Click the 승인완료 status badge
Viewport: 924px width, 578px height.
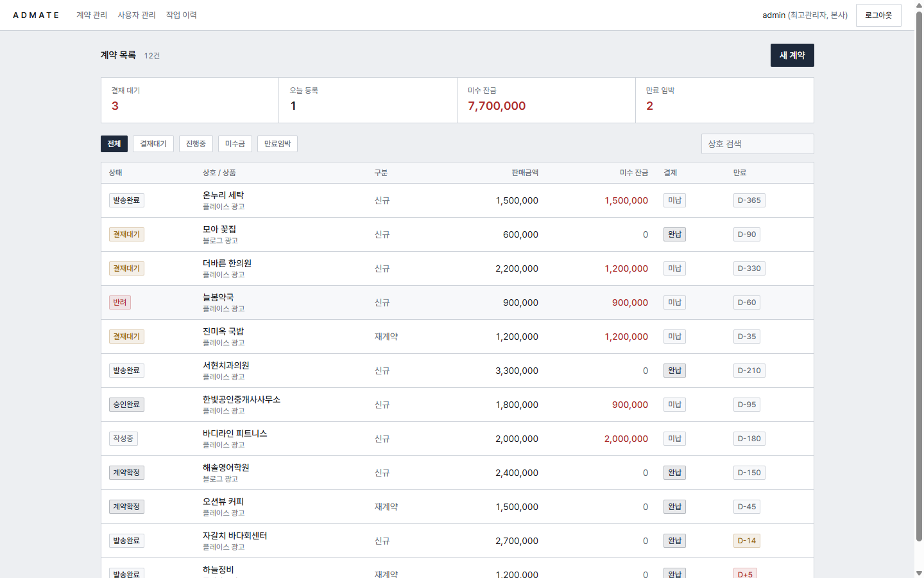[x=126, y=405]
